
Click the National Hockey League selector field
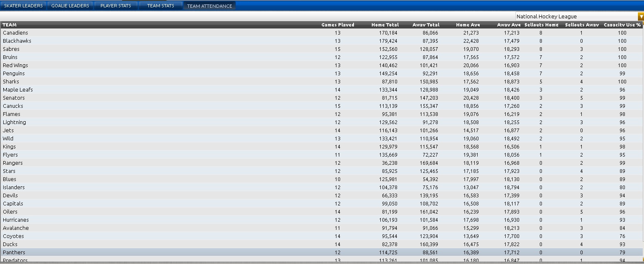[576, 17]
